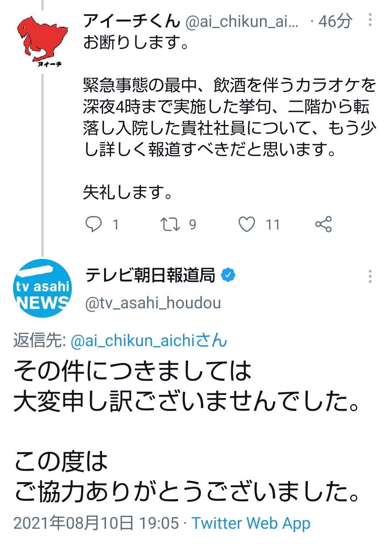Select the テレビ朝日報道局 account name
The height and width of the screenshot is (544, 392).
[x=150, y=275]
